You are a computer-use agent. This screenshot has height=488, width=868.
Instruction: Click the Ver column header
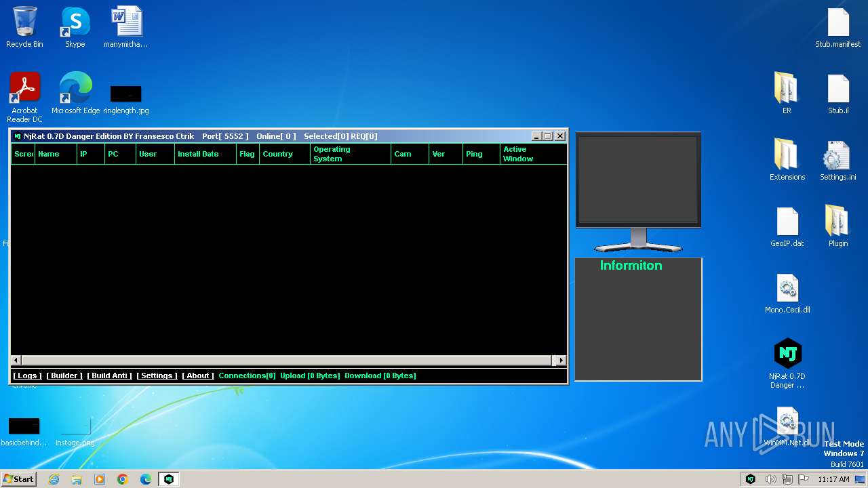tap(446, 154)
